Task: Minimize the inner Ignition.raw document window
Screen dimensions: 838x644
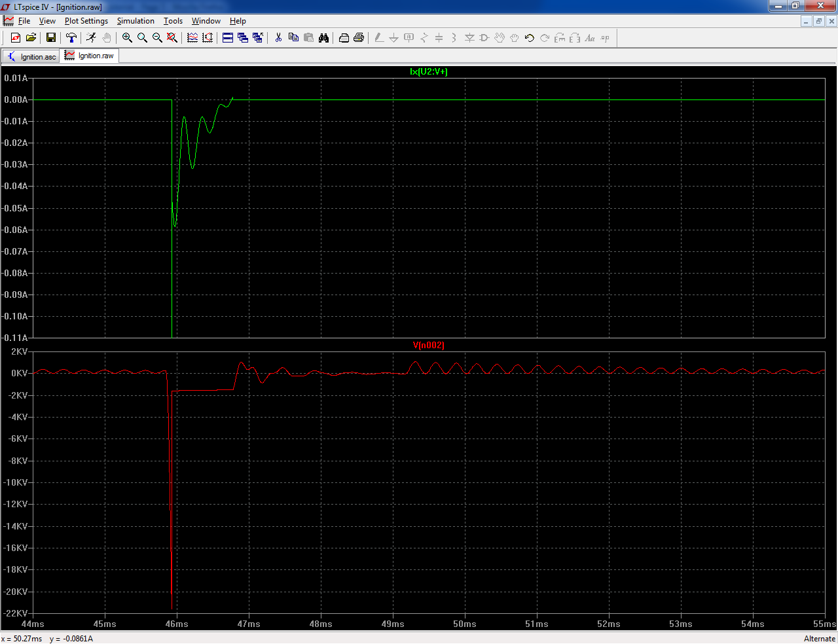Action: pos(806,21)
